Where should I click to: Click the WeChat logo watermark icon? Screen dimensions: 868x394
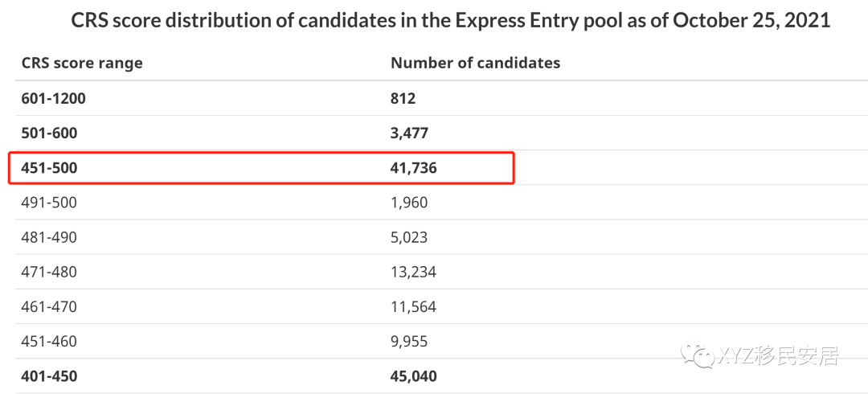tap(698, 354)
